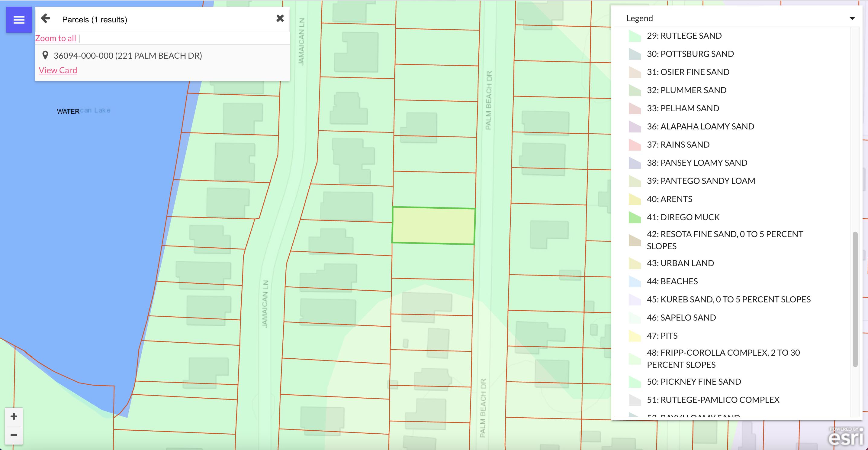Click the 37: RAINS SAND swatch

(635, 145)
